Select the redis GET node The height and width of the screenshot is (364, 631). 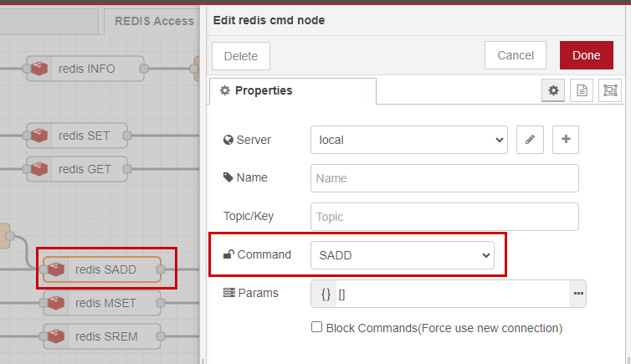pyautogui.click(x=77, y=169)
